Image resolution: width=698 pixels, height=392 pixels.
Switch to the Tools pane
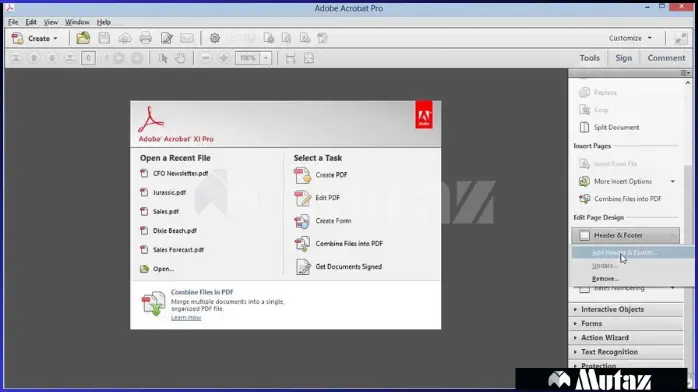pos(589,58)
